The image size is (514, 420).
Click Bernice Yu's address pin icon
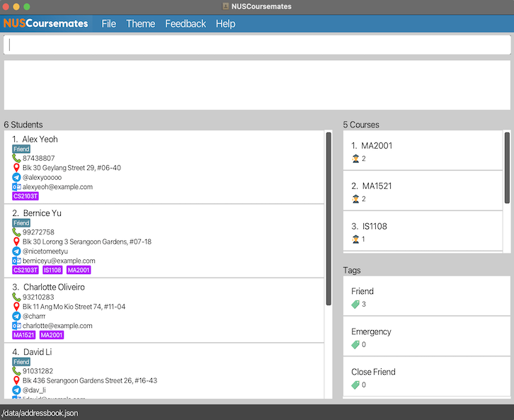tap(16, 242)
